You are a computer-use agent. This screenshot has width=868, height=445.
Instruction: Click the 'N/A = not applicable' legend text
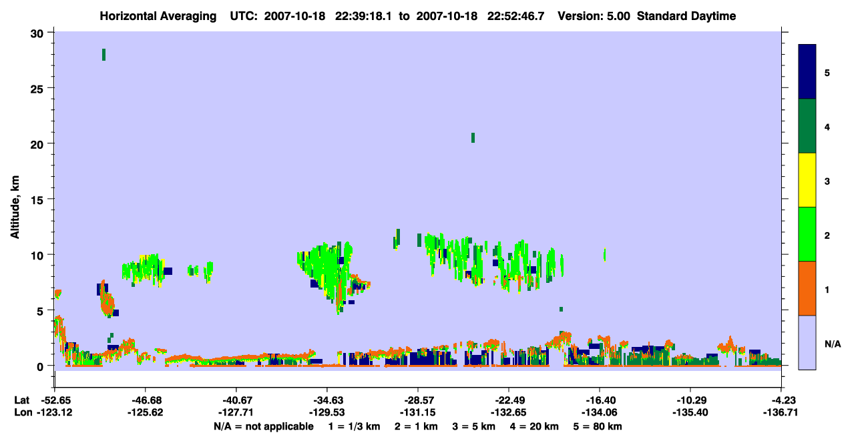pyautogui.click(x=263, y=426)
